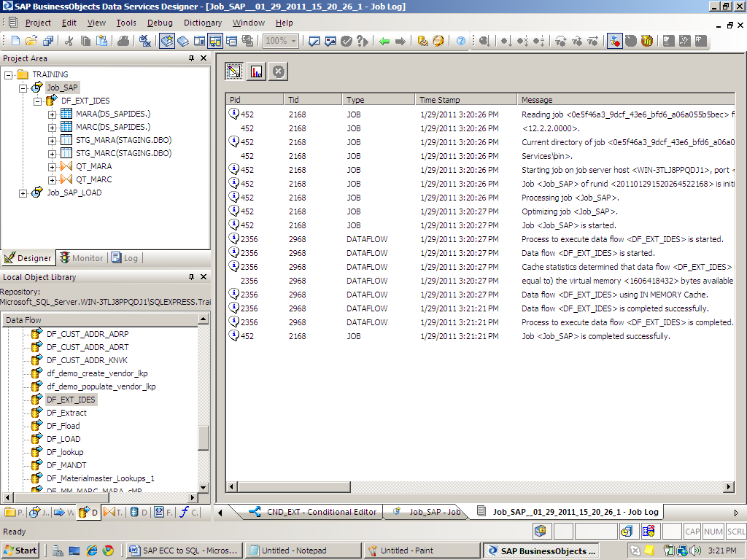Select the Transforms library tab
The height and width of the screenshot is (560, 747).
pos(112,513)
